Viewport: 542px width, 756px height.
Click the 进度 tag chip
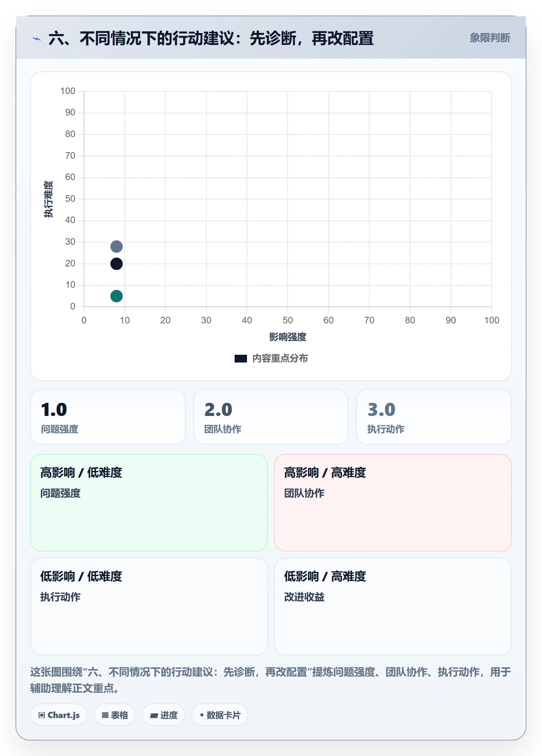click(x=163, y=715)
